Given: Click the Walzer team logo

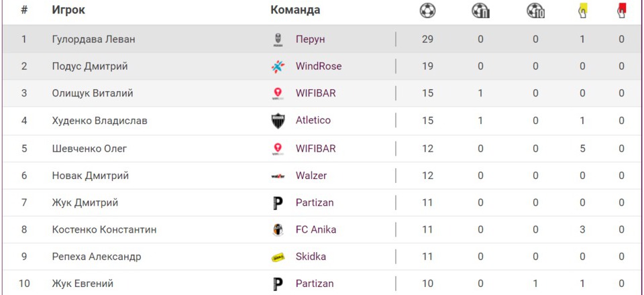Looking at the screenshot, I should coord(278,176).
